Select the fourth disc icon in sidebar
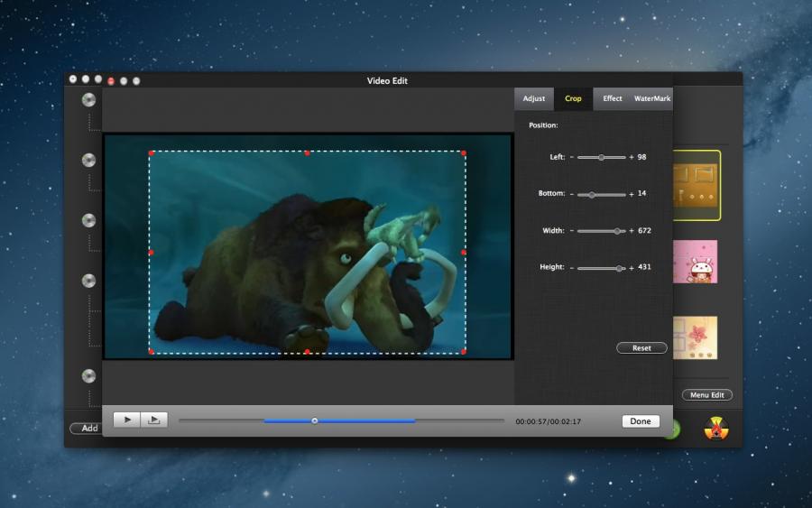Image resolution: width=812 pixels, height=508 pixels. pos(88,281)
